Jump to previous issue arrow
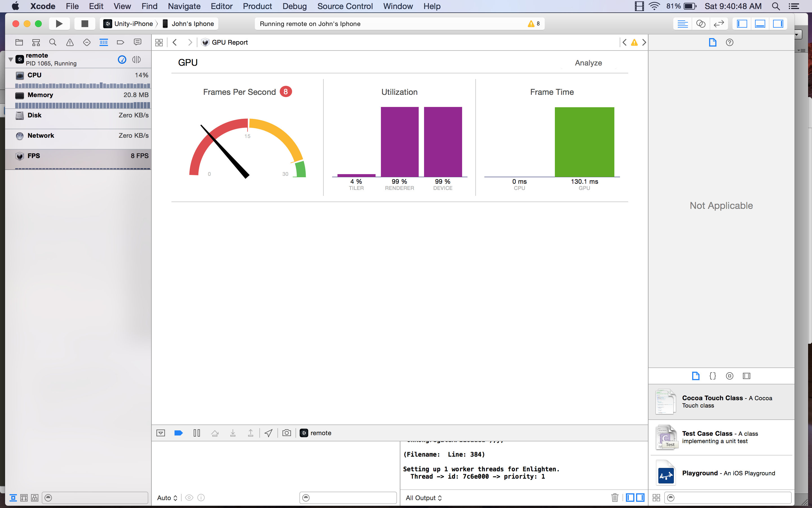The height and width of the screenshot is (508, 812). point(625,42)
